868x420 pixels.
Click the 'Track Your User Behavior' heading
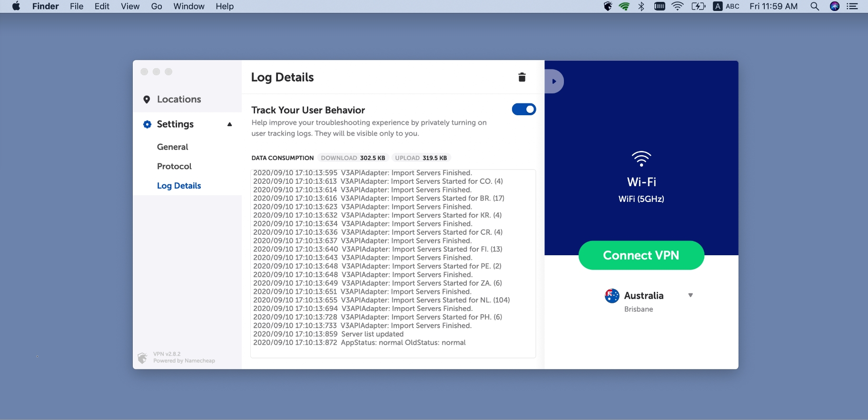coord(308,110)
